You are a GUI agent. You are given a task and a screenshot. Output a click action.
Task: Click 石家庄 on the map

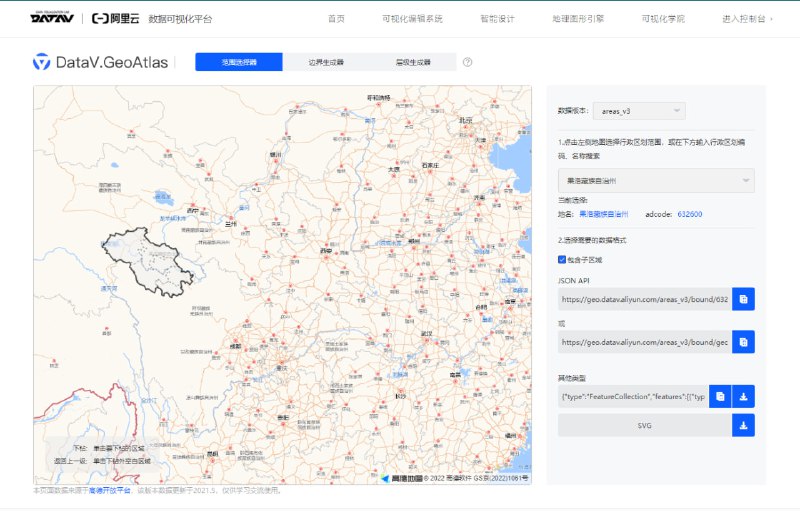(430, 166)
